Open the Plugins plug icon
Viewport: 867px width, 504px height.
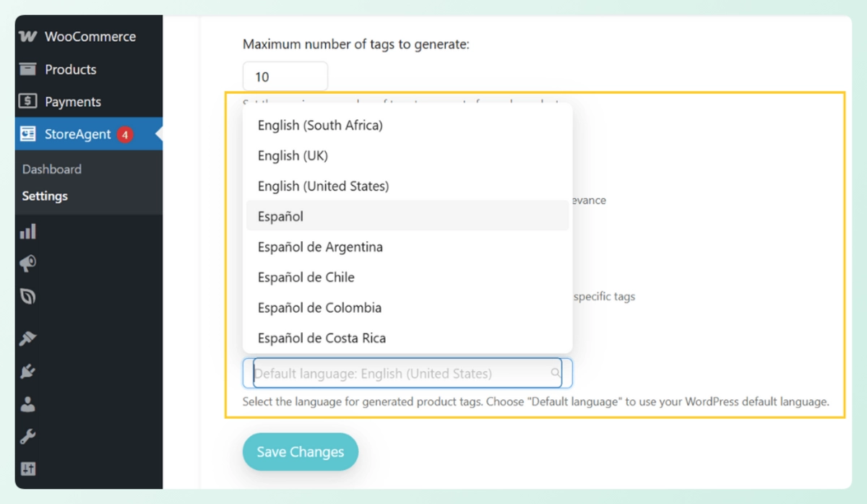click(x=28, y=372)
